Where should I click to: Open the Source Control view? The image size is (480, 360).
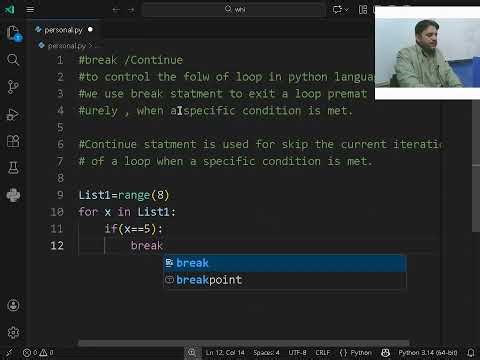click(13, 87)
